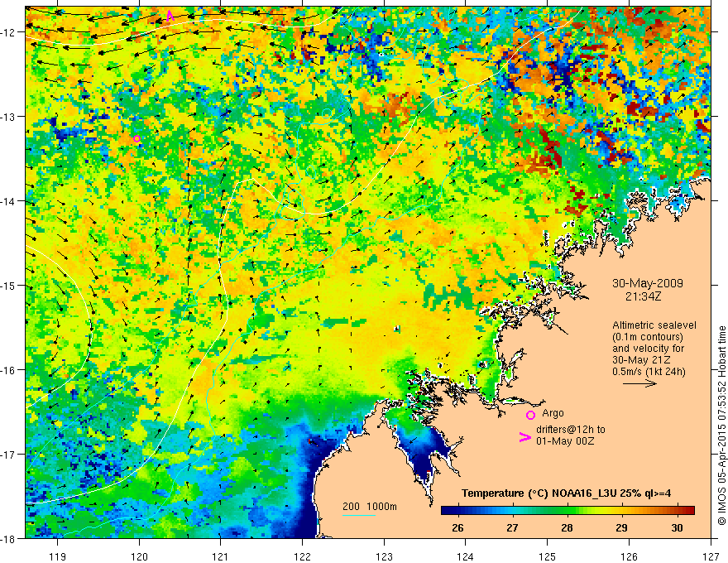Click the '30-May 21Z' legend text
This screenshot has width=728, height=563.
(x=641, y=360)
